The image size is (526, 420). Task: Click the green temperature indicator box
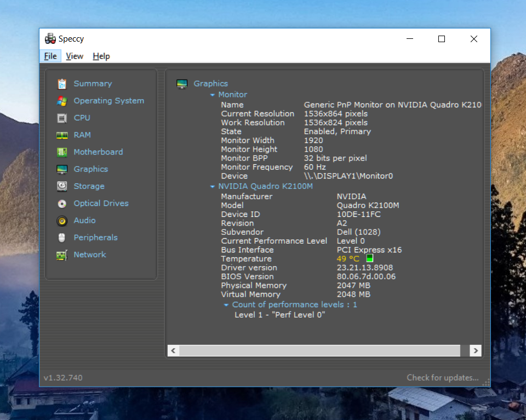pyautogui.click(x=370, y=258)
